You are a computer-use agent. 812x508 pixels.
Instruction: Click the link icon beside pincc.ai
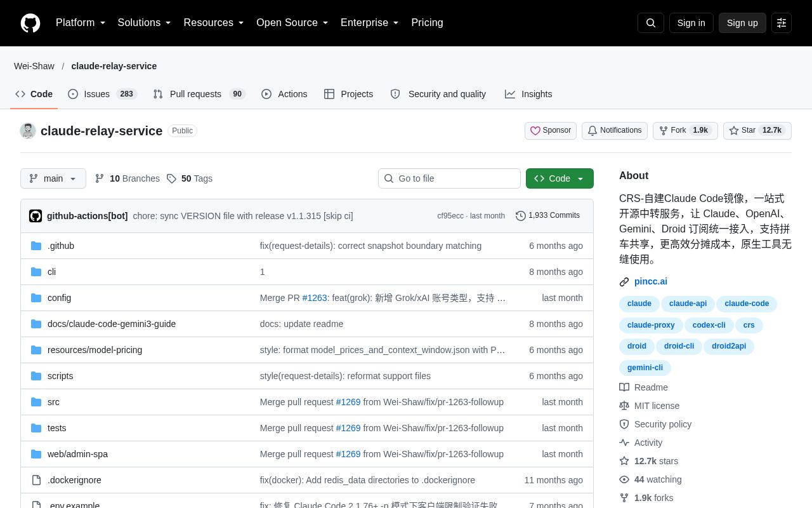point(624,282)
